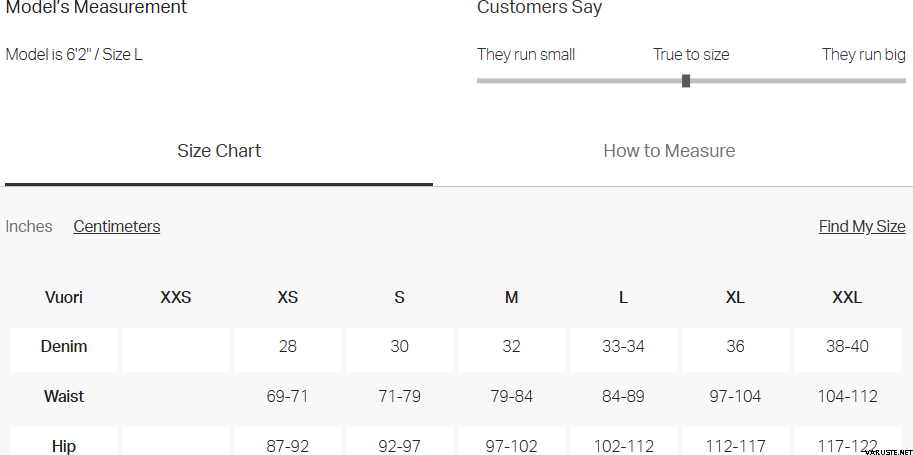Click the Denim 33-34 cell

coord(623,347)
